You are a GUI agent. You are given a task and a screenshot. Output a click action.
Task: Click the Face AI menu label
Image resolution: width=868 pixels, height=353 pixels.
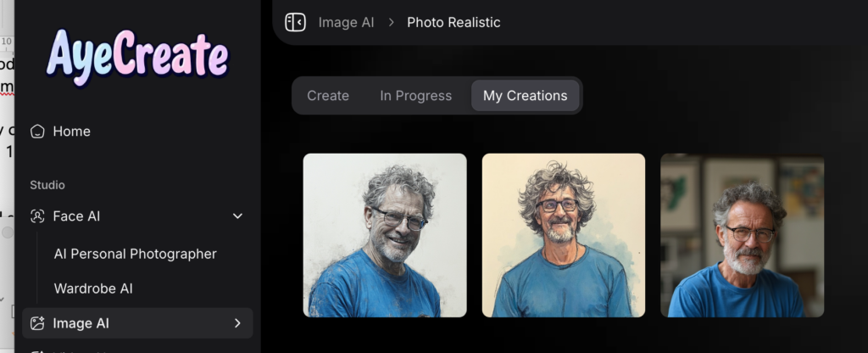pyautogui.click(x=76, y=216)
